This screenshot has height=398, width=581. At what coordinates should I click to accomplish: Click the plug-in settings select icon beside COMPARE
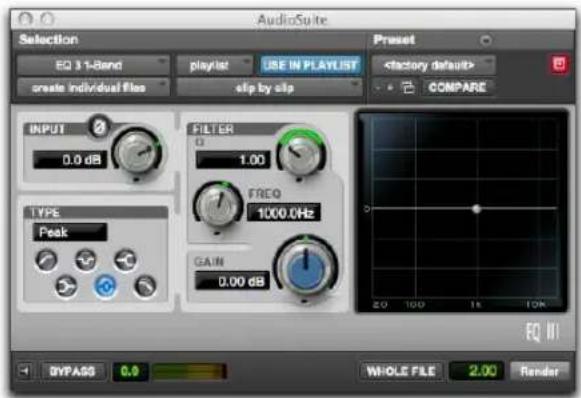click(x=408, y=87)
